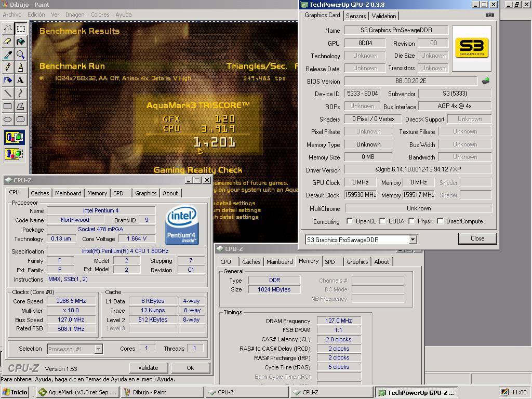Screen dimensions: 532x399
Task: Switch to TechPowerUp GPU-Z taskbar button
Action: (417, 392)
